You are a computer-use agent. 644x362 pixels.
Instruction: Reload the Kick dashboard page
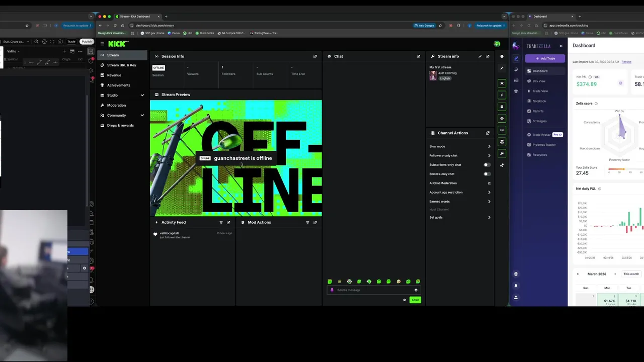click(115, 25)
